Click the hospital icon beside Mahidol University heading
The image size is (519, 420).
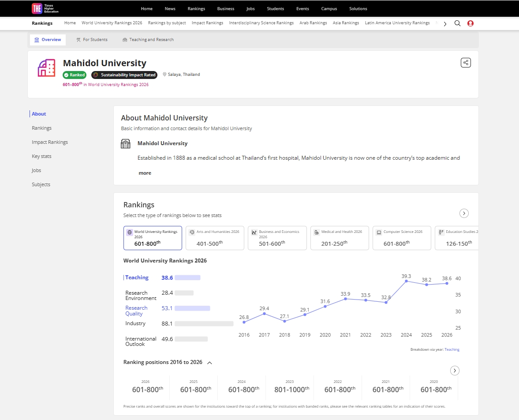point(125,143)
